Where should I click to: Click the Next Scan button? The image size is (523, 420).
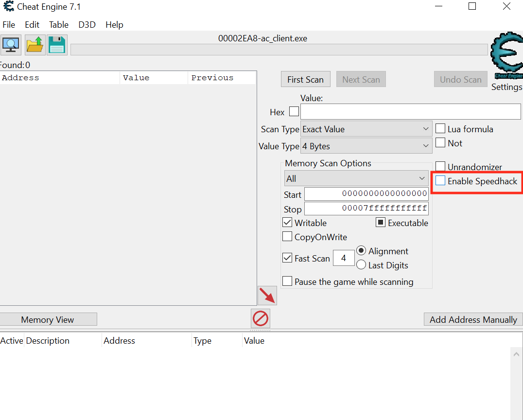click(361, 79)
